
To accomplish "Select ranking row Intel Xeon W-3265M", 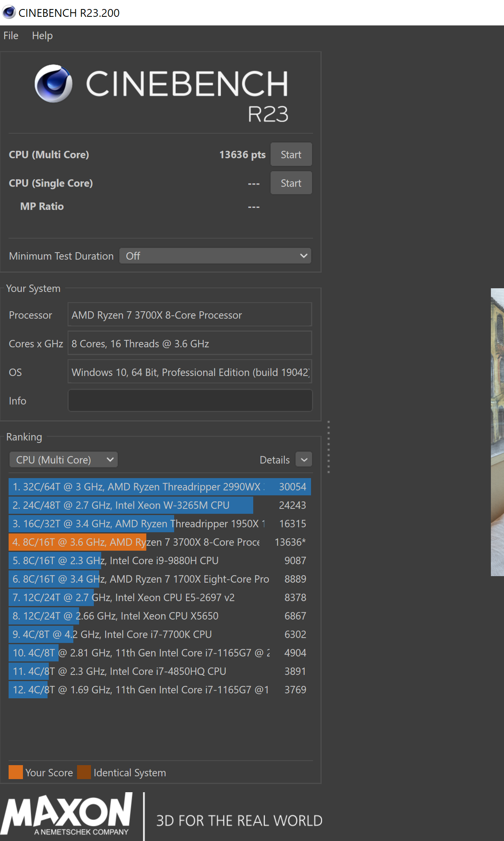I will pos(160,505).
